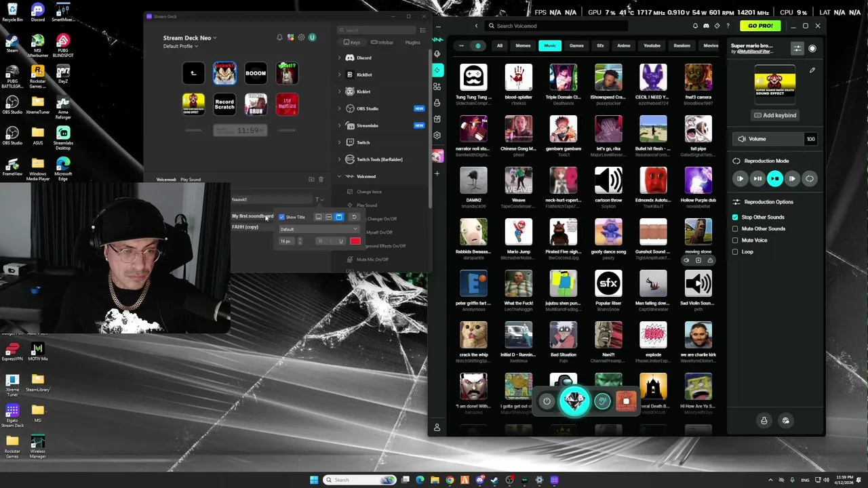Select the BOOOM key on Stream Deck
This screenshot has height=488, width=868.
(x=256, y=73)
